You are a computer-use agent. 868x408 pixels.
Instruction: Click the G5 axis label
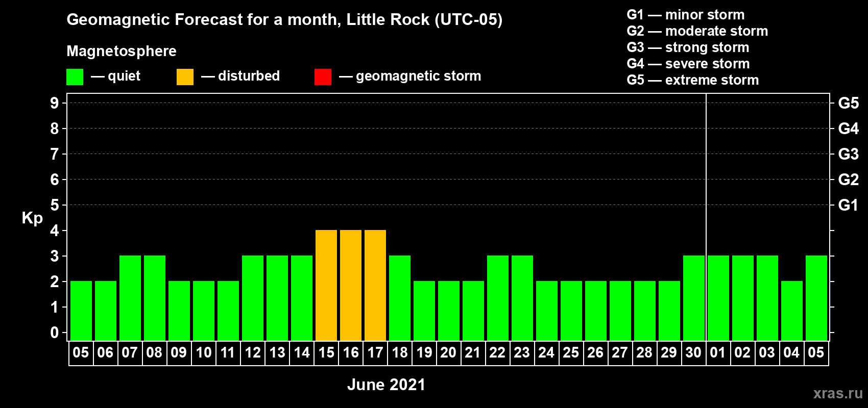pyautogui.click(x=849, y=103)
